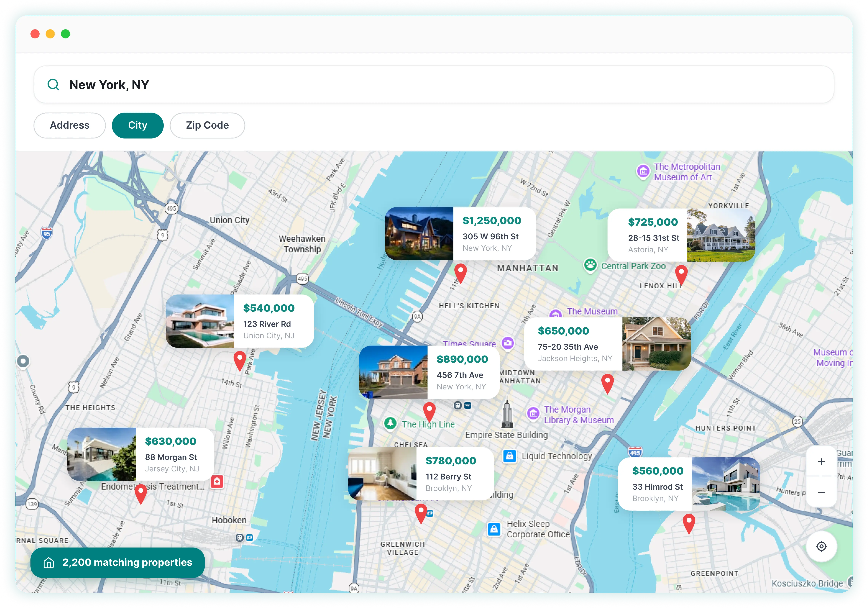Click the Brooklyn living room photo at 112 Berry St
Viewport: 868px width, 608px height.
[382, 474]
